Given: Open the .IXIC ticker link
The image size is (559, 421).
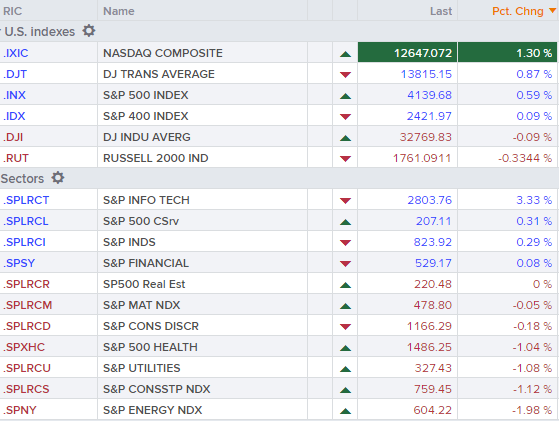Looking at the screenshot, I should [x=16, y=53].
